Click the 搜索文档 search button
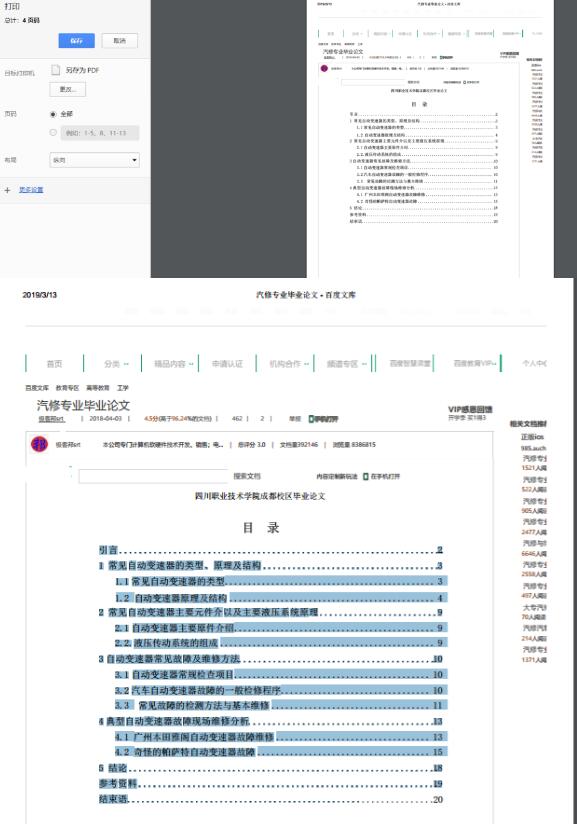 coord(247,476)
